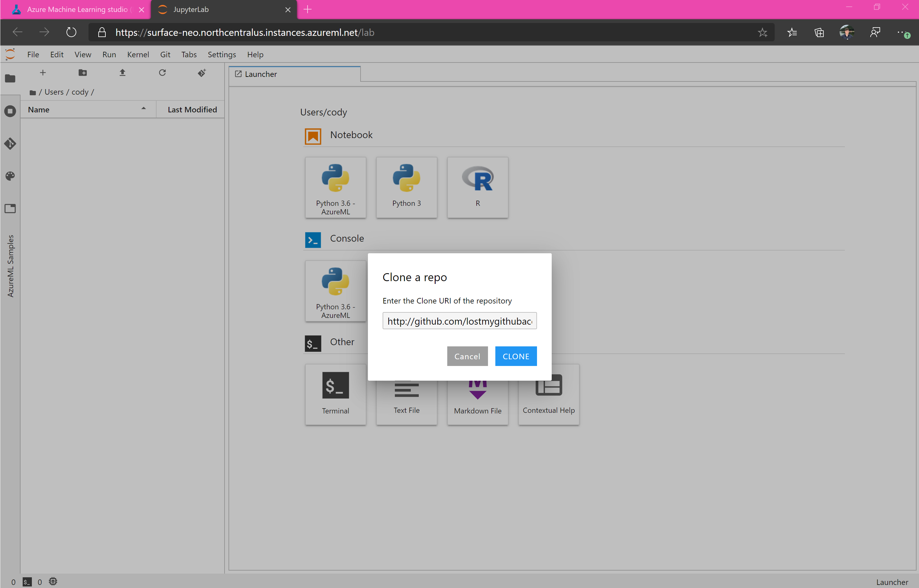Click the Clone URI input field
This screenshot has height=588, width=919.
pyautogui.click(x=459, y=321)
